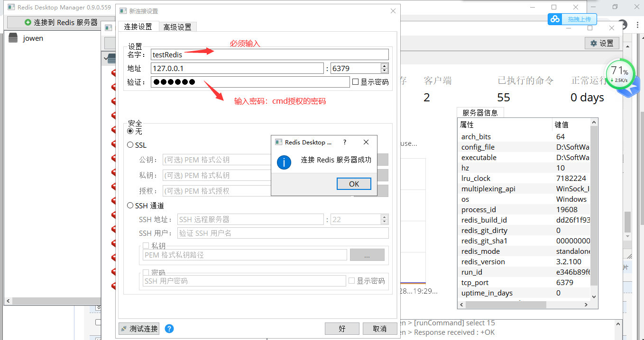Click the SSH 用户密码 field
The width and height of the screenshot is (644, 340).
point(244,281)
